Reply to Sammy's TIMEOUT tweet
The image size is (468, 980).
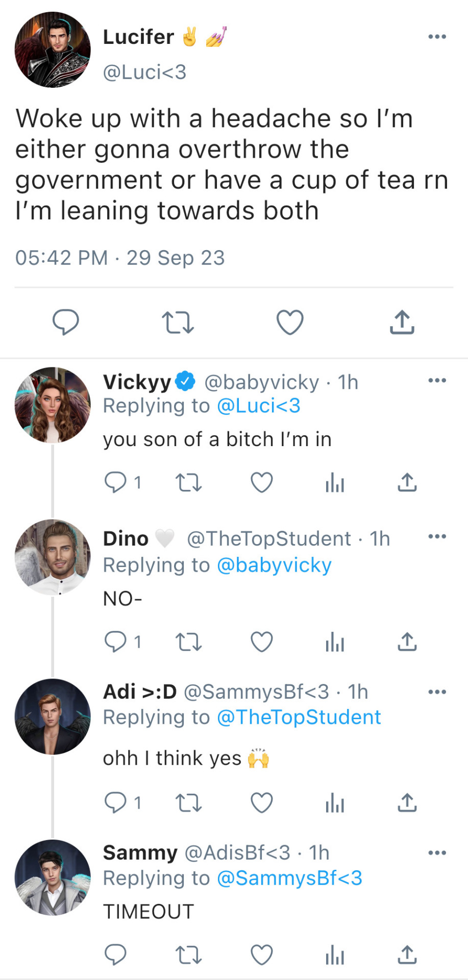pyautogui.click(x=115, y=954)
